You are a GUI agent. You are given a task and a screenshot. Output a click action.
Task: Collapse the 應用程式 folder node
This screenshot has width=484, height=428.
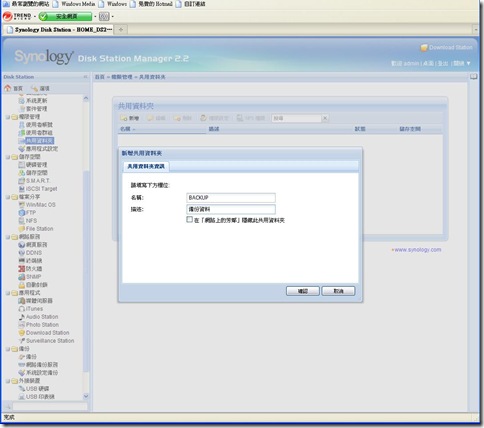coord(8,293)
